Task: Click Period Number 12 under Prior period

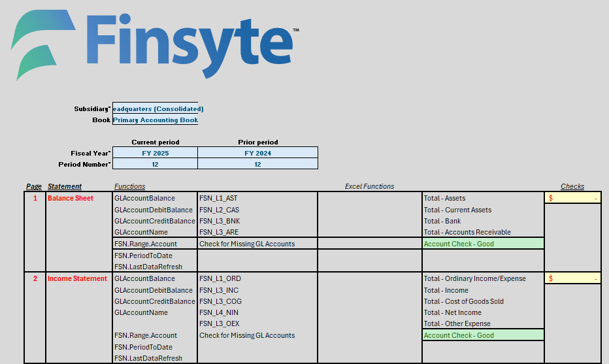Action: click(x=257, y=165)
